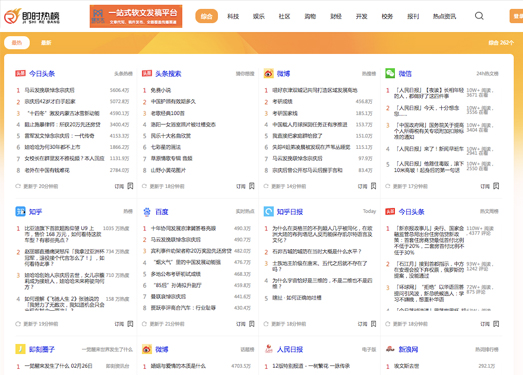Subscribe (订阅) to the 今日头条 热文周榜 card
Screen dimensions: 523x375
pos(485,324)
